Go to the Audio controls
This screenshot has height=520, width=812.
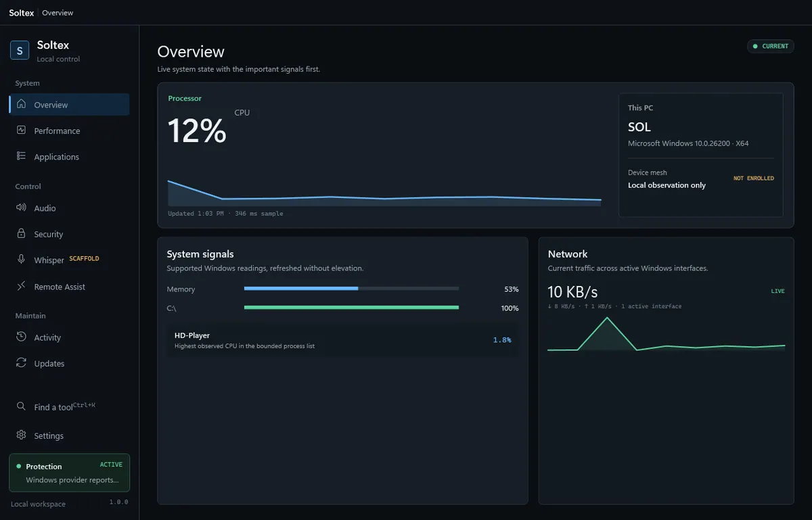(x=69, y=208)
